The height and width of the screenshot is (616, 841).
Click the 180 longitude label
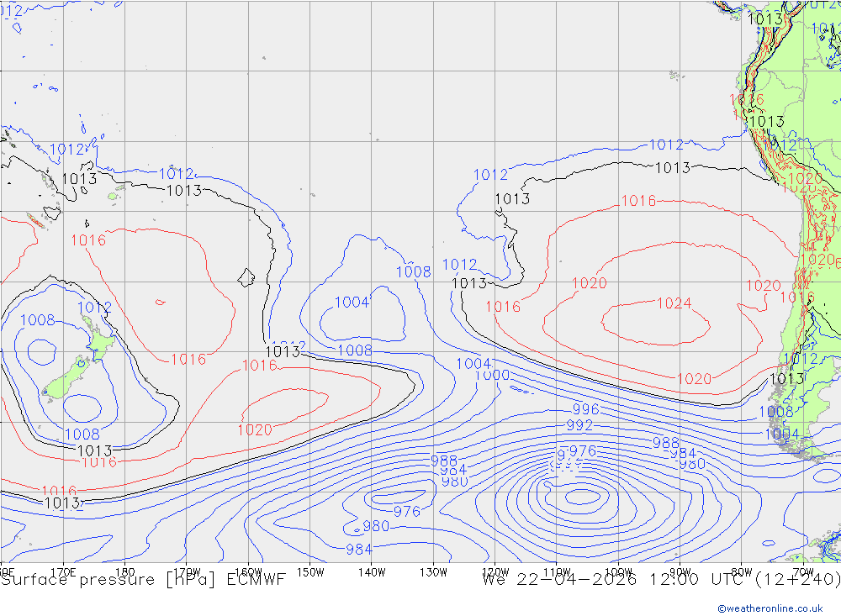tap(125, 572)
